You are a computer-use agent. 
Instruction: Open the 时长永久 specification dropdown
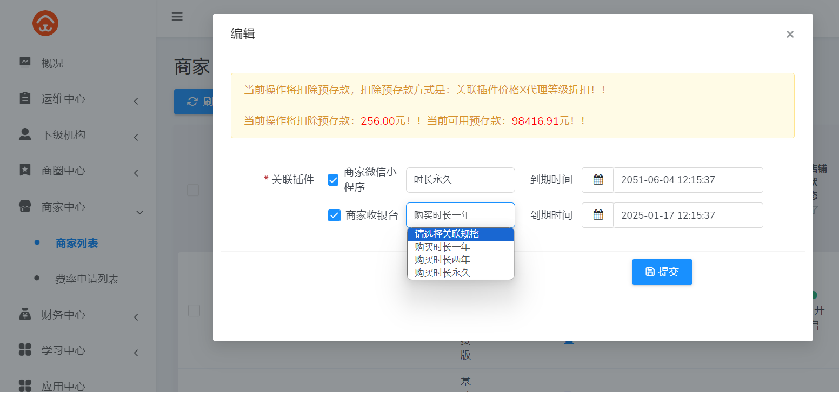(460, 180)
